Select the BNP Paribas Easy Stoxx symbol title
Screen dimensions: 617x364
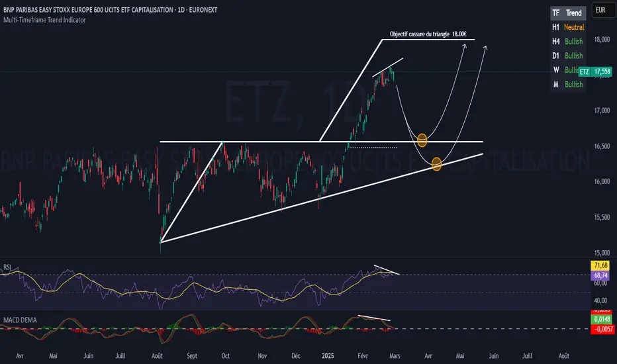[x=110, y=10]
